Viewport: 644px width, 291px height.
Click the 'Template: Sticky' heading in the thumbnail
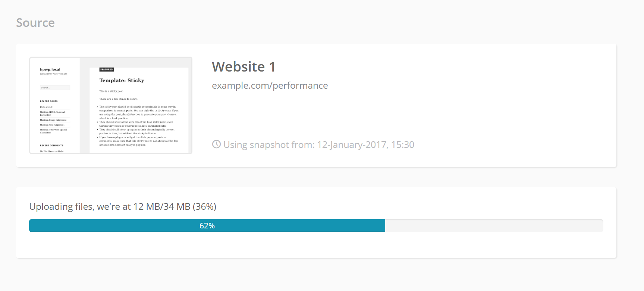click(122, 80)
